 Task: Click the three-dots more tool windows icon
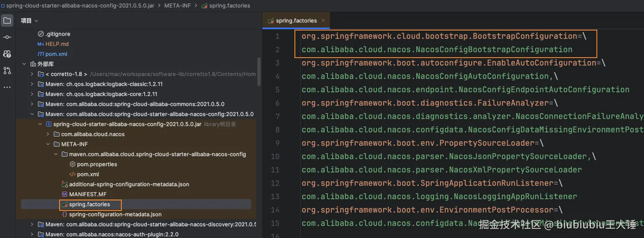7,87
